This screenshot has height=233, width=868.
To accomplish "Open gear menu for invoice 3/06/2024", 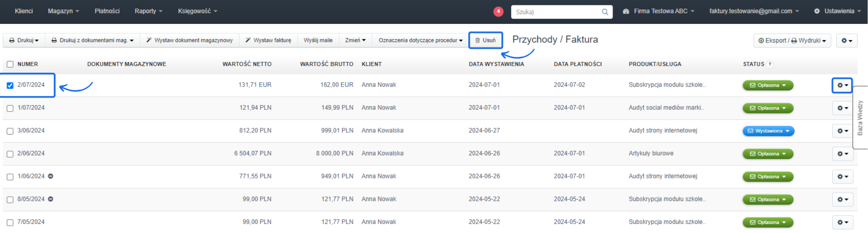I will (x=842, y=131).
